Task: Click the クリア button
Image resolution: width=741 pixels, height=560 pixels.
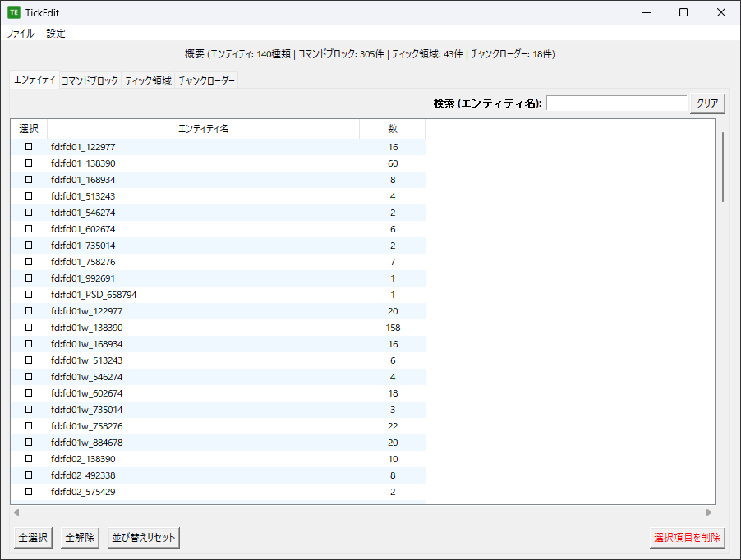Action: [707, 103]
